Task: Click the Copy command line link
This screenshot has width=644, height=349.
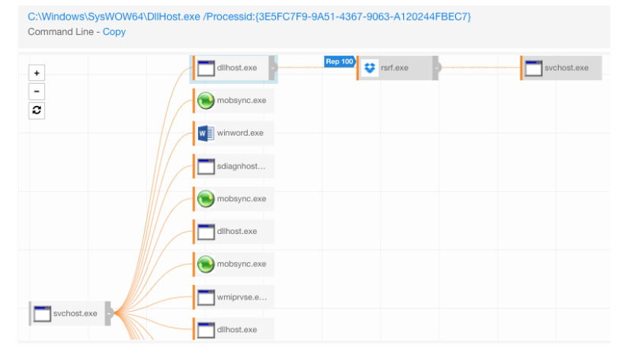Action: (x=114, y=31)
